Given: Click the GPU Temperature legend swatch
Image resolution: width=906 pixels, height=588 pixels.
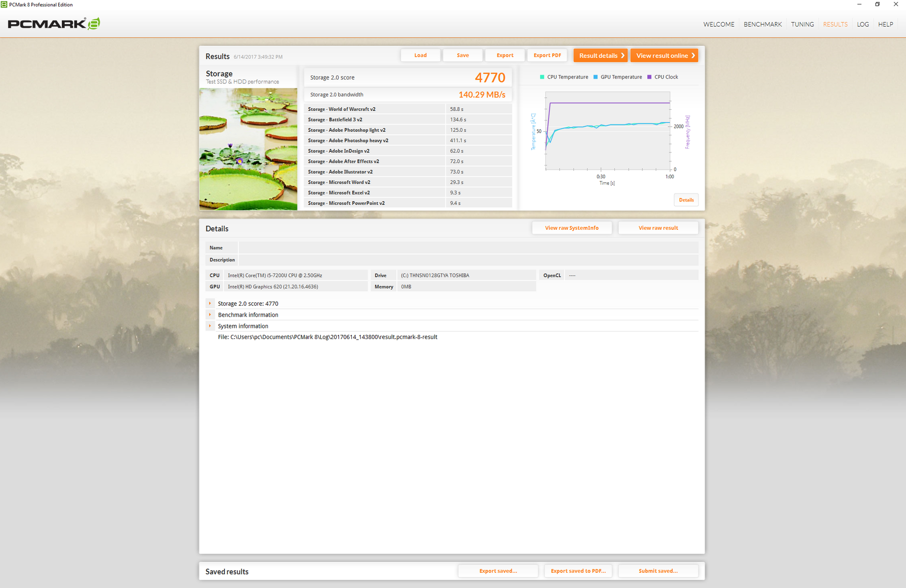Looking at the screenshot, I should coord(595,77).
